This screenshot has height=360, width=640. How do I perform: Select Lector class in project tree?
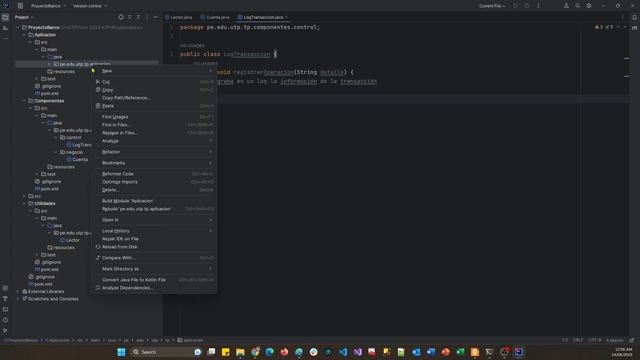coord(70,240)
